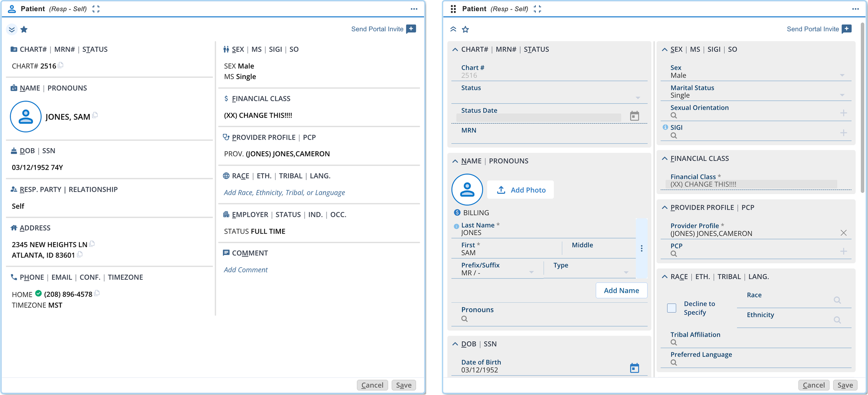Add Sexual Orientation with plus icon
The height and width of the screenshot is (395, 868).
[x=843, y=113]
